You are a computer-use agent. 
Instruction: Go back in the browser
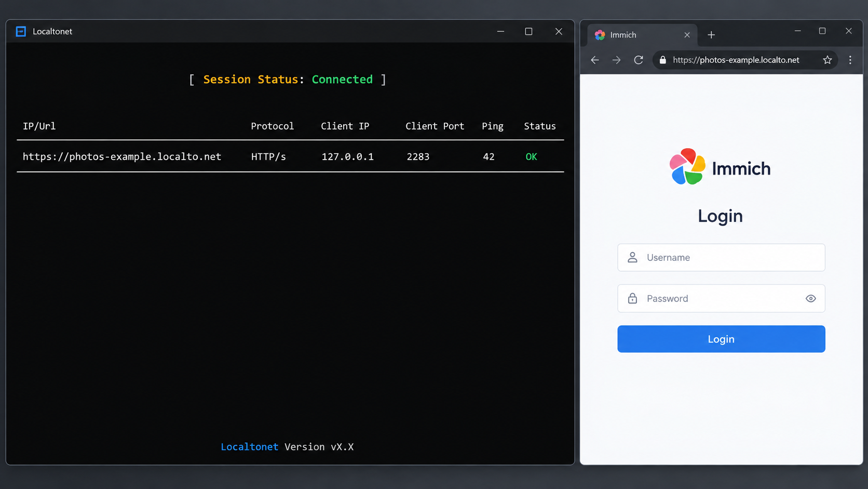point(595,60)
